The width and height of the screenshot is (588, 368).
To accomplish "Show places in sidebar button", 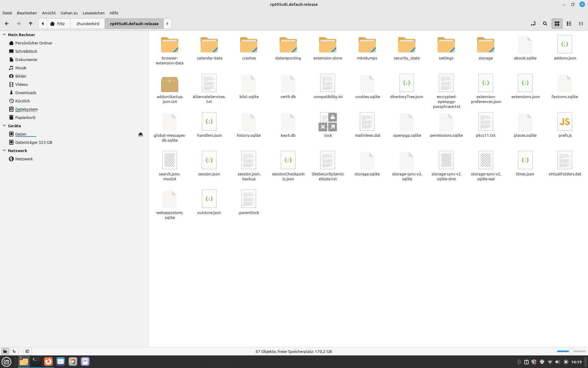I will [5, 351].
